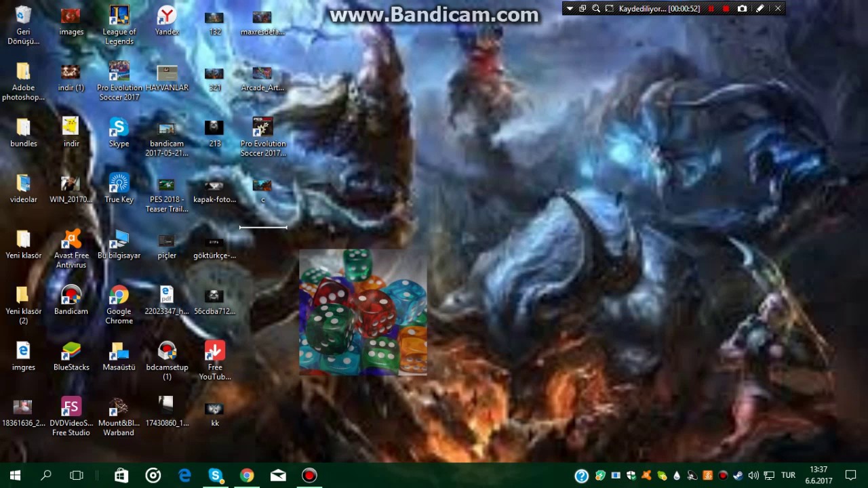Screen dimensions: 868x488
Task: Close the Bandicam recording bar
Action: tap(778, 9)
